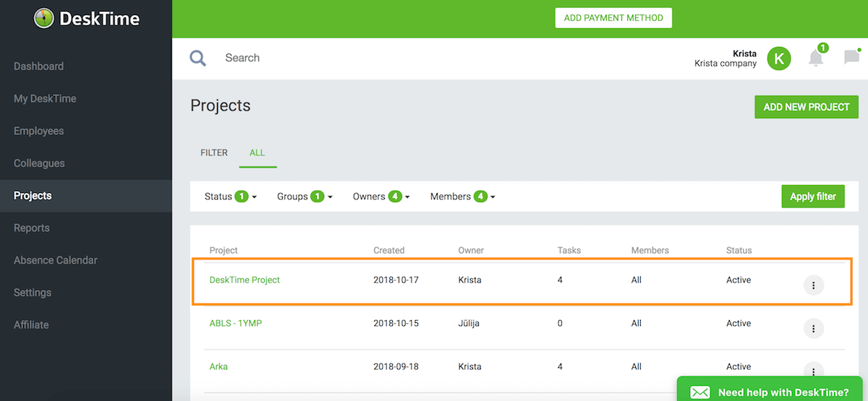Click the Project column header
868x401 pixels.
click(x=224, y=251)
